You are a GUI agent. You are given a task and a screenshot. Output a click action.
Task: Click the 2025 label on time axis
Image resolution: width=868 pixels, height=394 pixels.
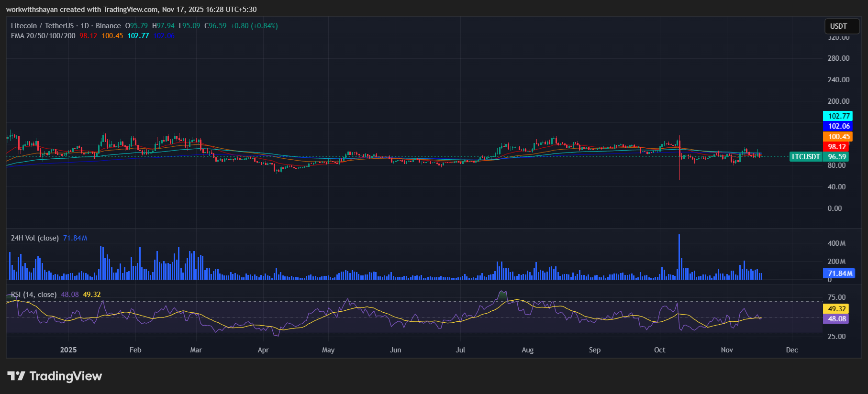(x=68, y=350)
